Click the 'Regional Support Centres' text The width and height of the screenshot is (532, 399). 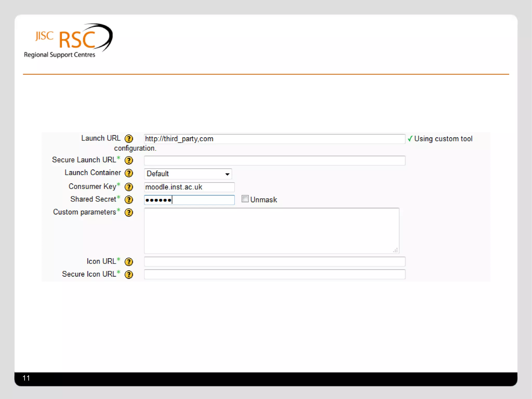click(59, 55)
